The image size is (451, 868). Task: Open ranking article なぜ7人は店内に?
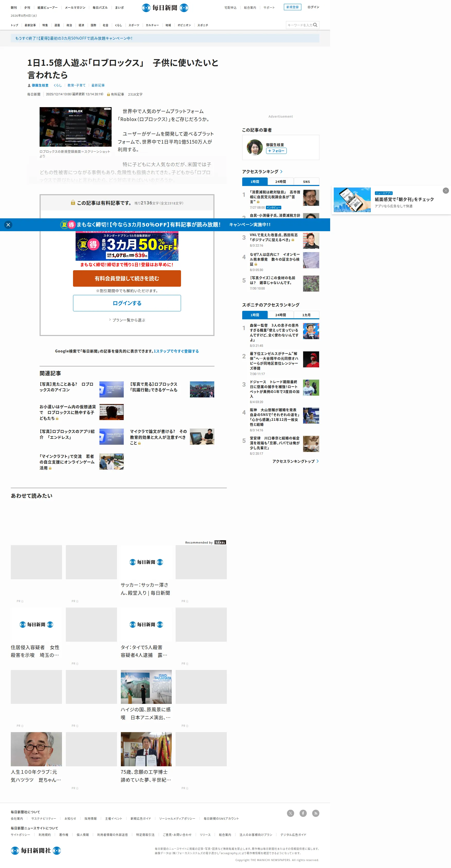coord(275,259)
